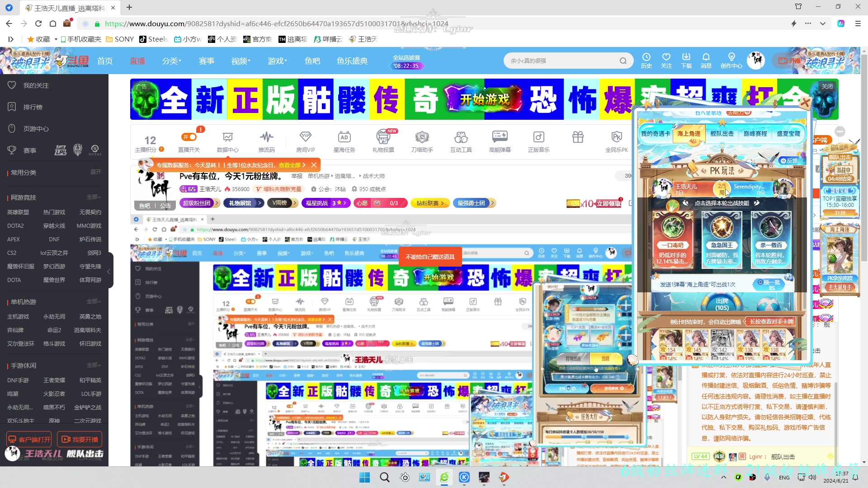The image size is (868, 488).
Task: Open 鱼吧 in the top navigation
Action: pos(312,61)
